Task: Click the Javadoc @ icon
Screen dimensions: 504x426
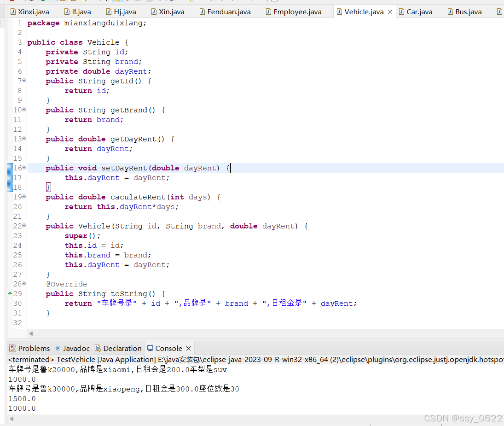Action: [58, 348]
